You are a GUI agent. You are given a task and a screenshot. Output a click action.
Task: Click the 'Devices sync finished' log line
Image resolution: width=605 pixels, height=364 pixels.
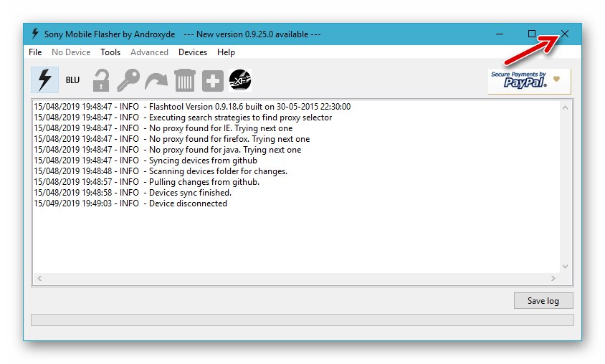(x=133, y=193)
